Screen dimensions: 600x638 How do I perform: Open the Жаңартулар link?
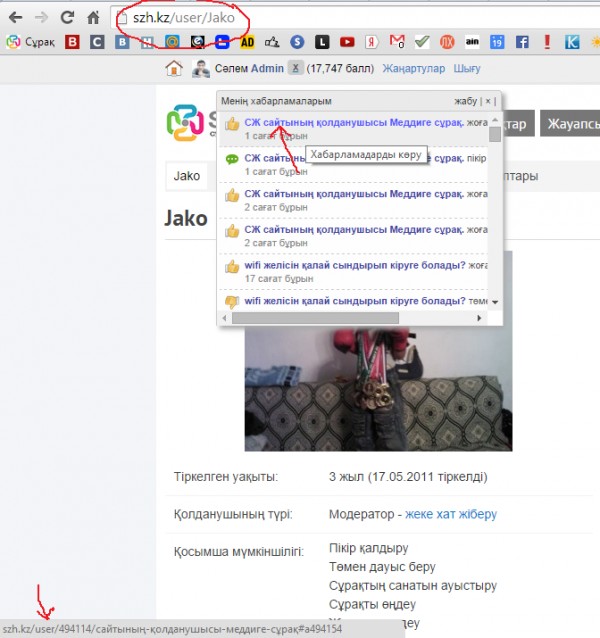415,68
